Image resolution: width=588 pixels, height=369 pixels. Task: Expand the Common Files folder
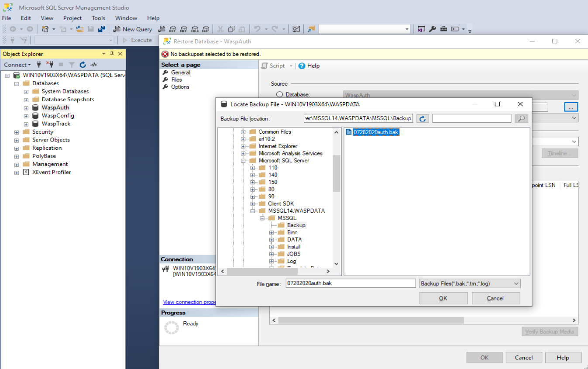coord(243,132)
